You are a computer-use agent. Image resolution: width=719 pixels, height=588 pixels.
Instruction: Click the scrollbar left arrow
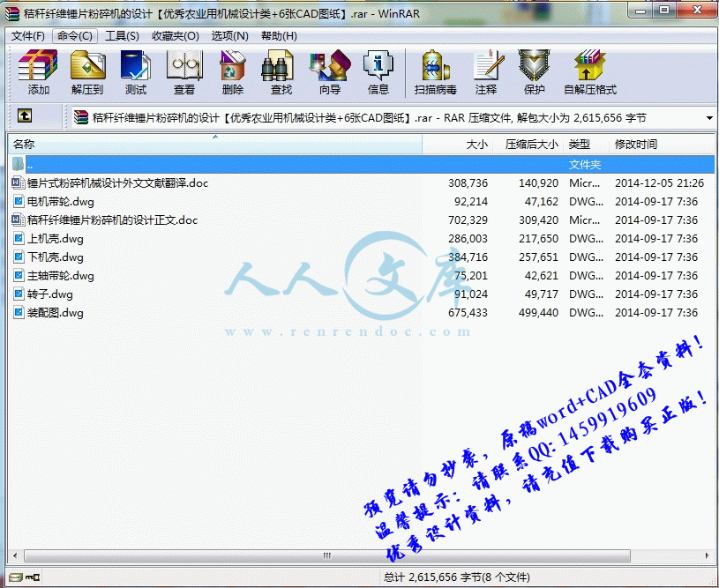point(15,555)
